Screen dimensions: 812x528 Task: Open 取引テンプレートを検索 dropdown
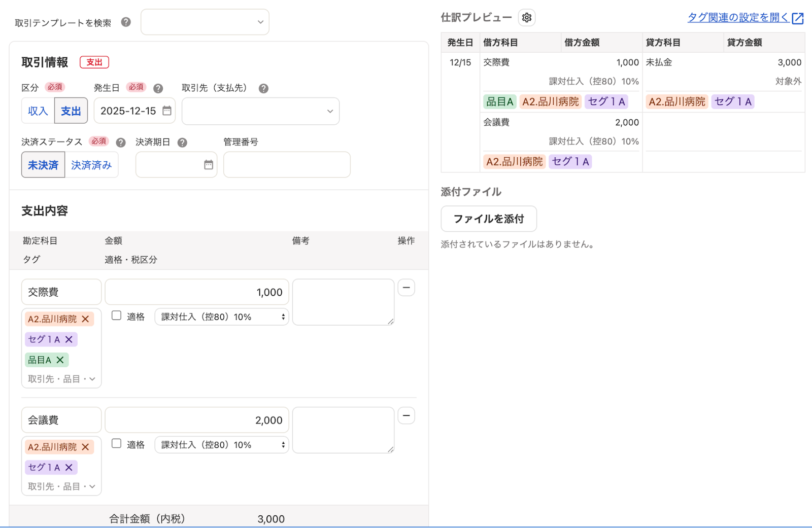205,22
